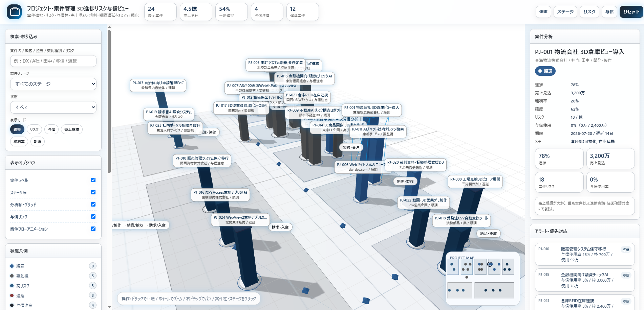Select 期限 display mode
The height and width of the screenshot is (310, 644).
[38, 142]
